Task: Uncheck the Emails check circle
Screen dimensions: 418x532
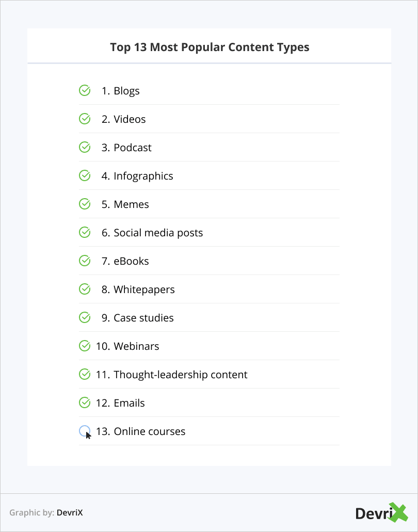Action: (x=85, y=403)
